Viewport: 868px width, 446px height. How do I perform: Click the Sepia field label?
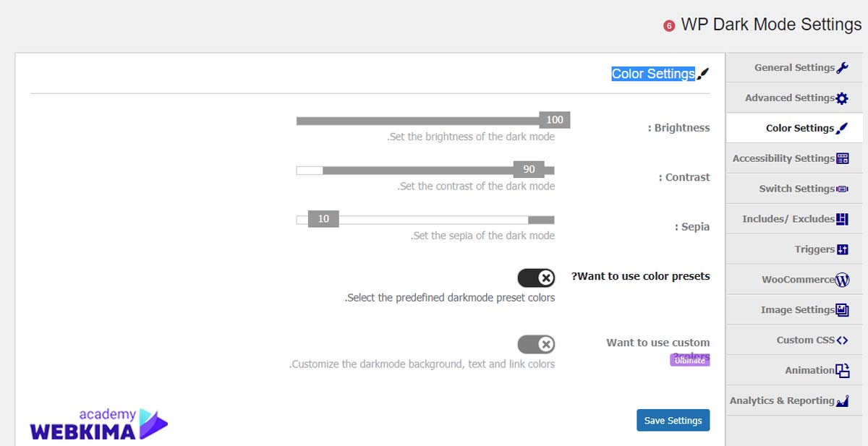click(x=693, y=227)
